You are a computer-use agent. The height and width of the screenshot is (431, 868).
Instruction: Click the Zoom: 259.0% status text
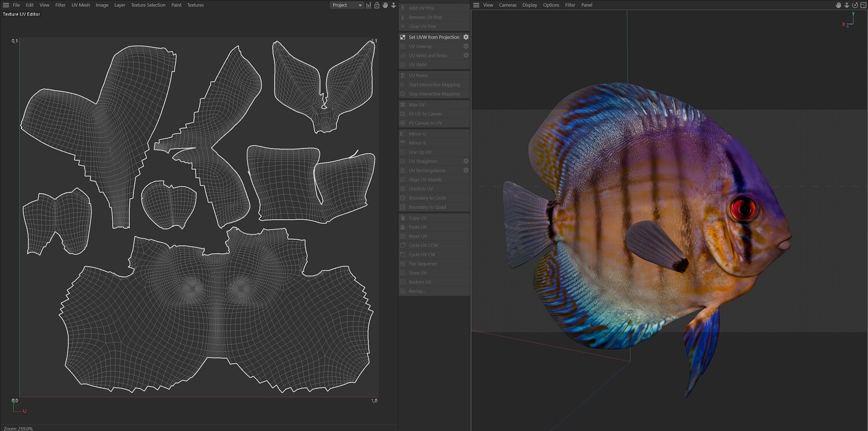click(x=18, y=429)
